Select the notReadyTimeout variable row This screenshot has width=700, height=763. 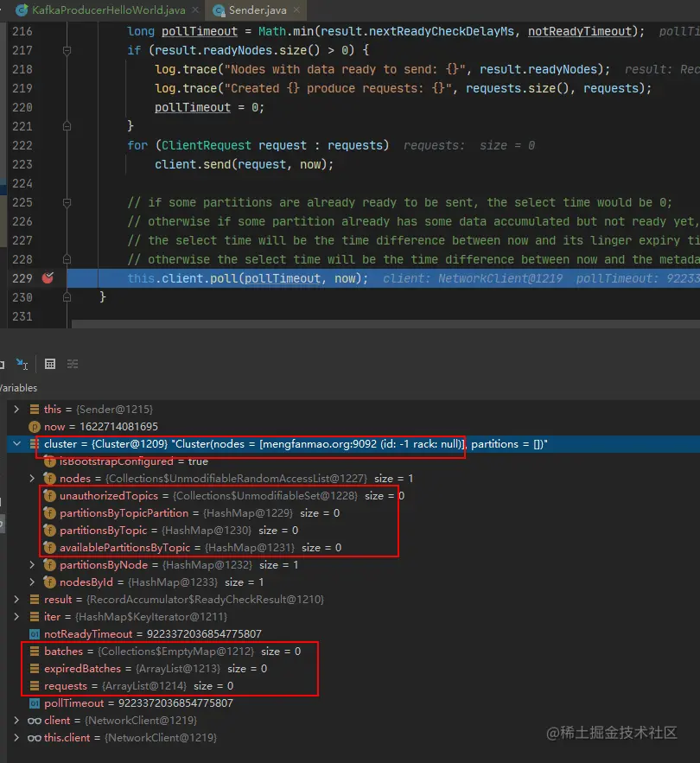tap(353, 634)
